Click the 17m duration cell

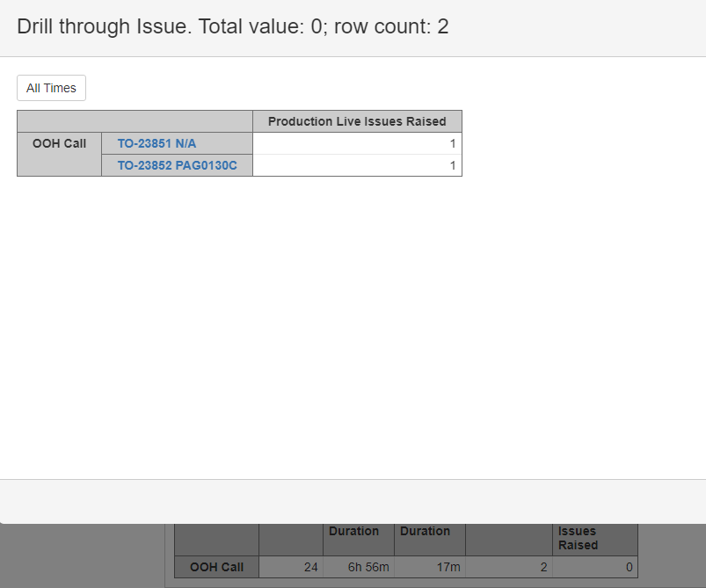click(x=429, y=567)
